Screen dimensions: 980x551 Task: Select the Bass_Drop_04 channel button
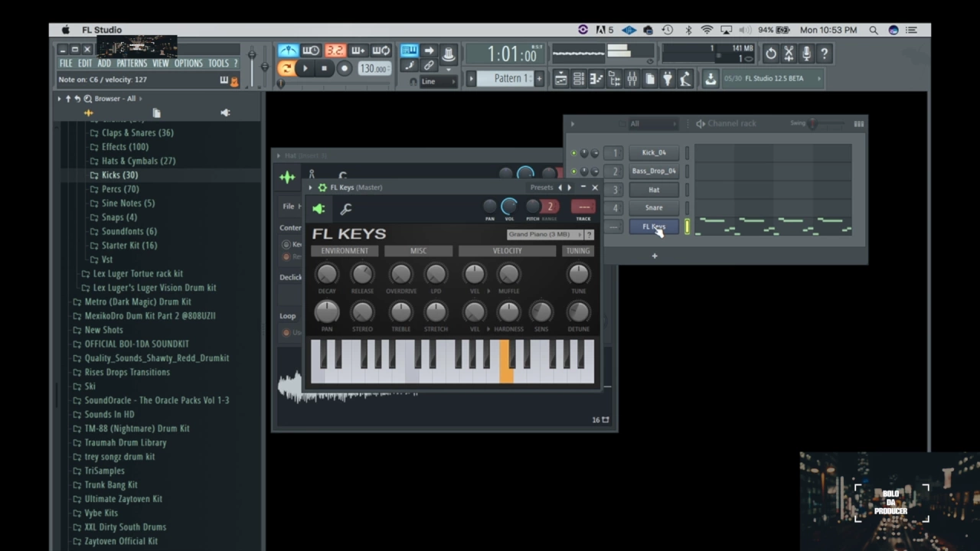(x=654, y=171)
